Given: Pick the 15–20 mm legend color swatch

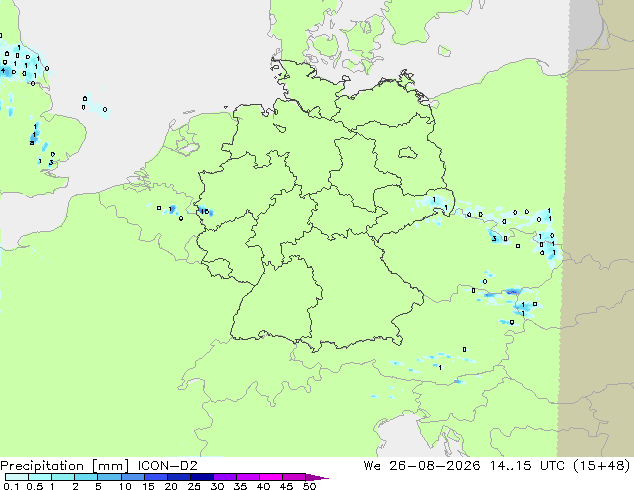Looking at the screenshot, I should [155, 477].
